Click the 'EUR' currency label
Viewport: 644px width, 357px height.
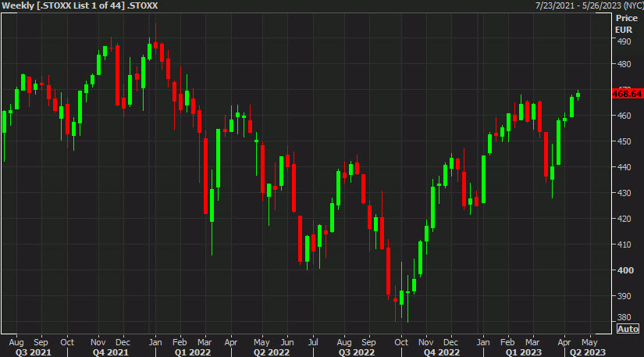624,30
